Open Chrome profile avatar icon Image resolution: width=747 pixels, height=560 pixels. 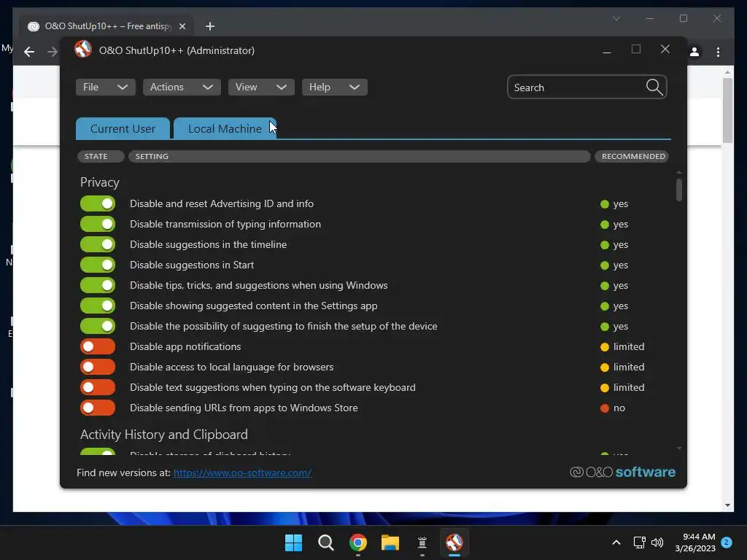click(x=694, y=52)
